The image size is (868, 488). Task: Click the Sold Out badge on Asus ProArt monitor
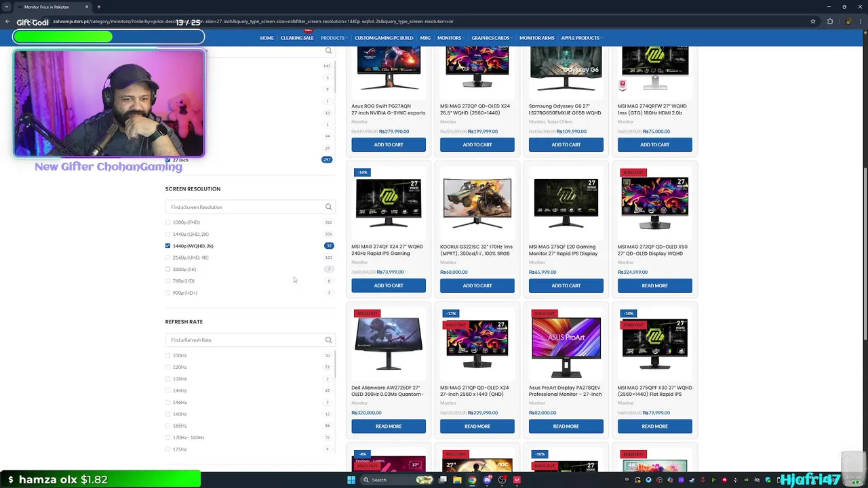(x=545, y=313)
